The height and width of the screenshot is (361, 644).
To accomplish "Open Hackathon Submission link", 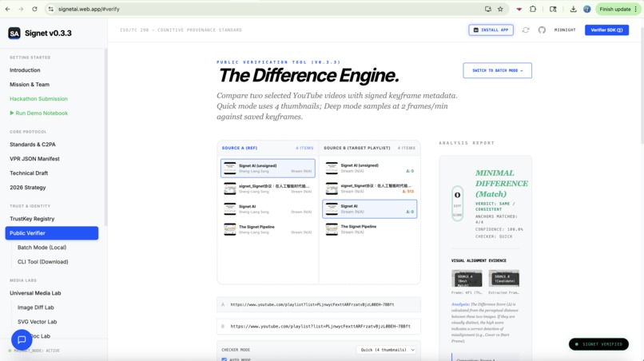I will coord(38,99).
